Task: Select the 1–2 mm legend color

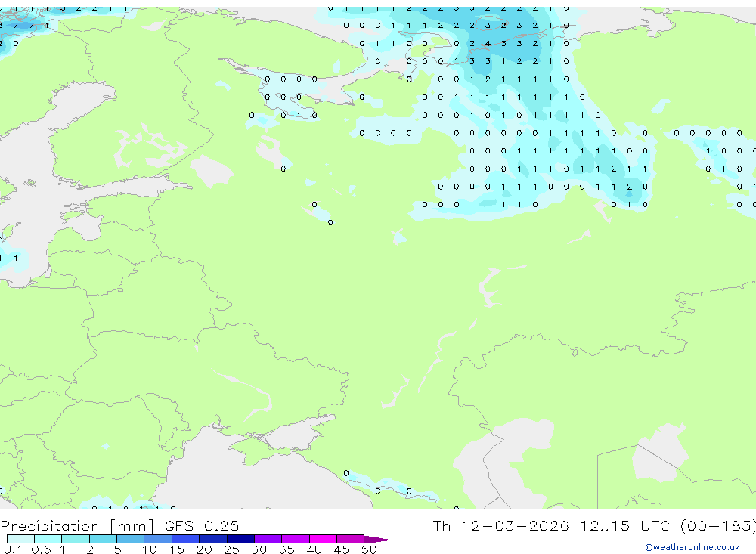Action: [76, 539]
